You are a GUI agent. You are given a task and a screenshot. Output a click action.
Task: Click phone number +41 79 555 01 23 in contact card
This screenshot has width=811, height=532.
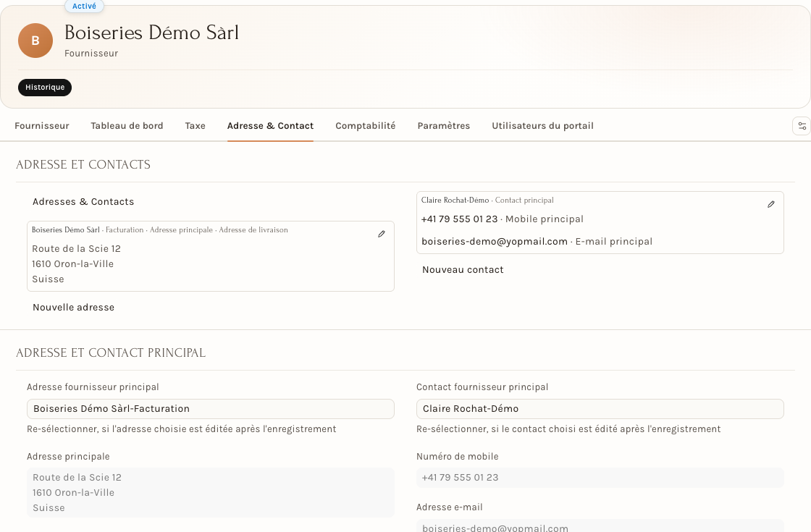click(459, 219)
